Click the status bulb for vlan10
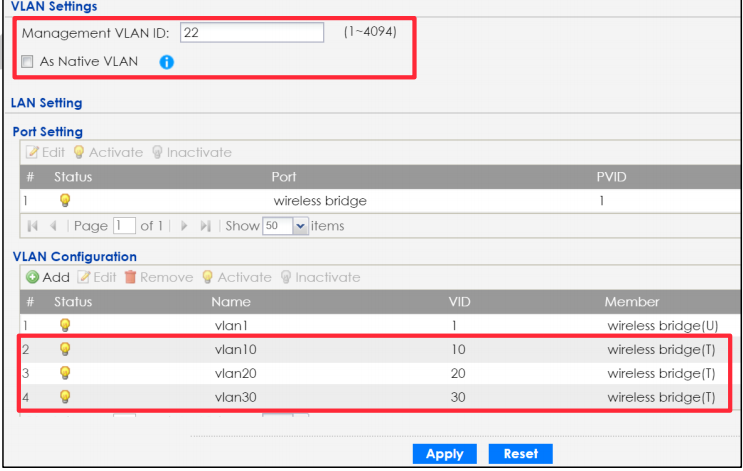743x471 pixels. 65,349
